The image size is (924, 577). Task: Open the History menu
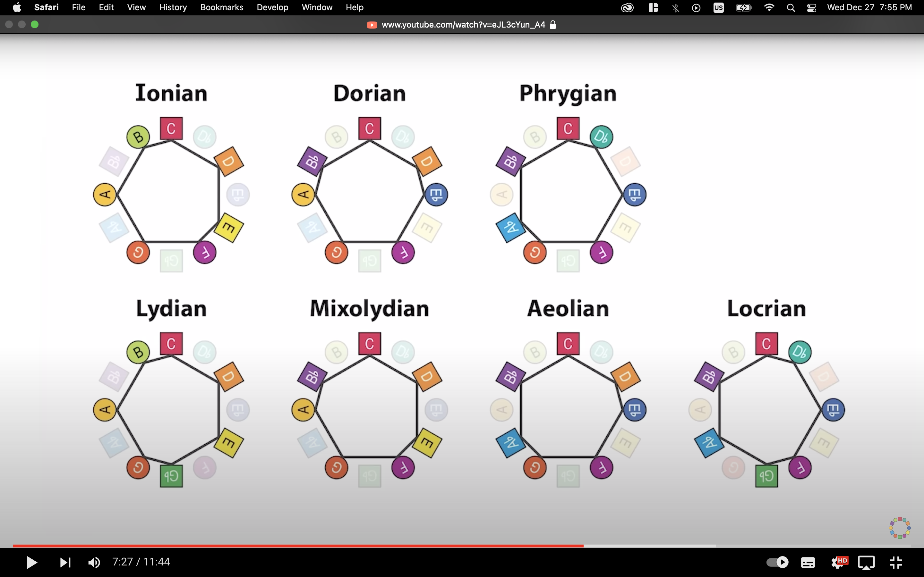[173, 8]
